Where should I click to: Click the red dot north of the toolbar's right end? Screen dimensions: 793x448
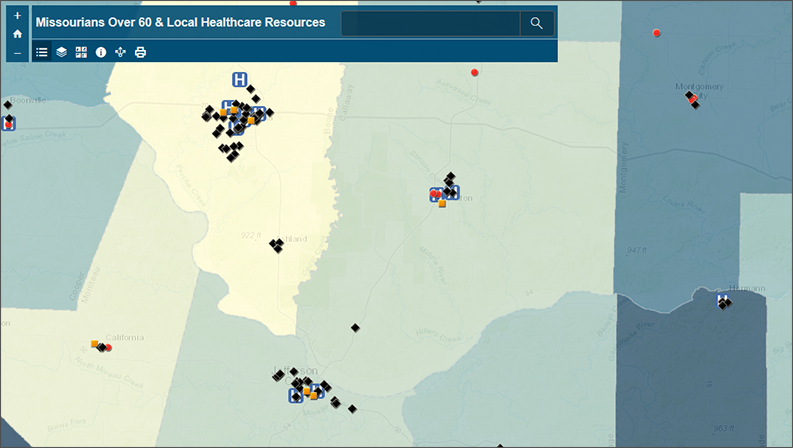point(474,73)
